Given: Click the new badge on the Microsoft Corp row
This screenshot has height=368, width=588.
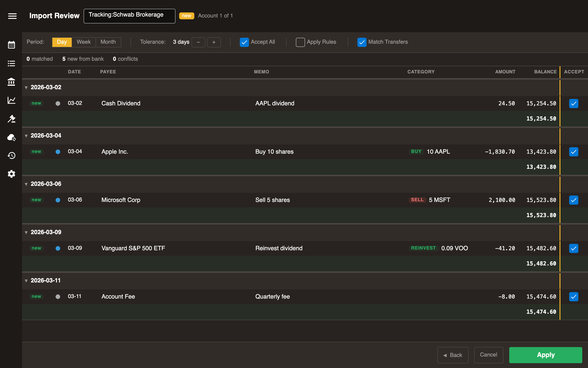Looking at the screenshot, I should click(37, 200).
